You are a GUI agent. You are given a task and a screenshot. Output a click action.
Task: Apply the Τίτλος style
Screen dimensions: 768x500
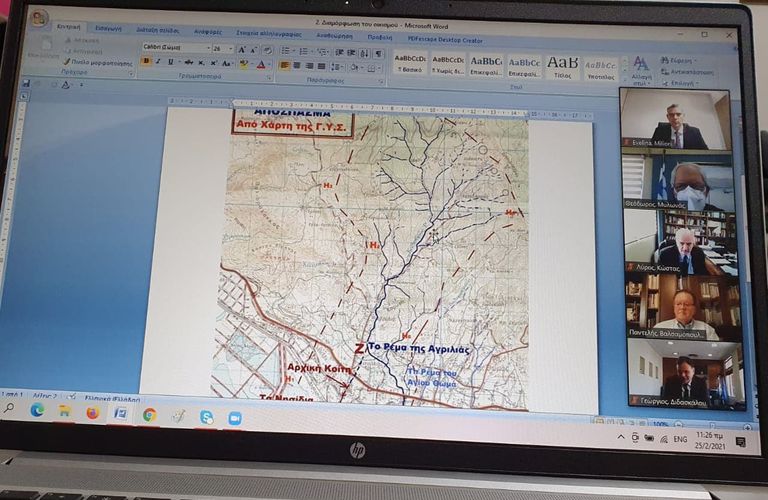563,67
